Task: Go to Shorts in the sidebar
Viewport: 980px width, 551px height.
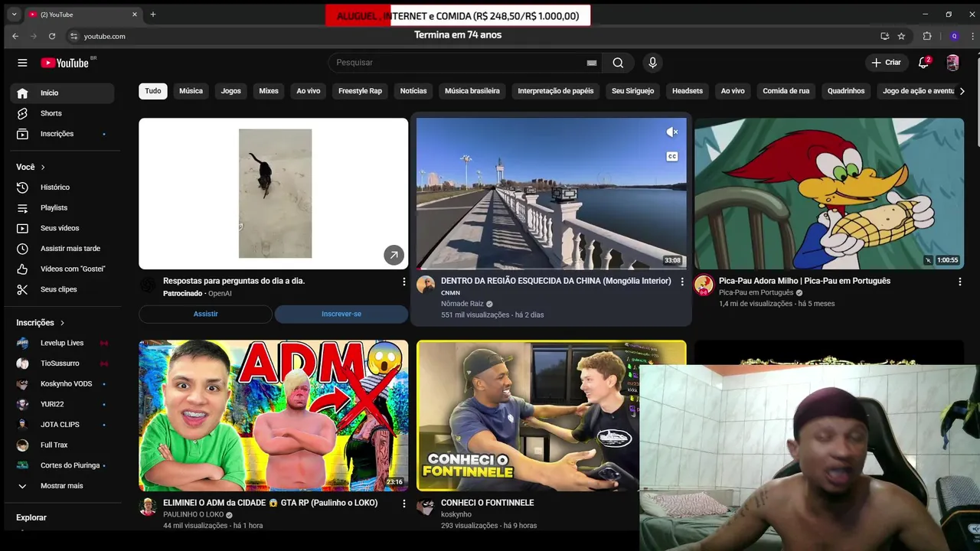Action: coord(62,113)
